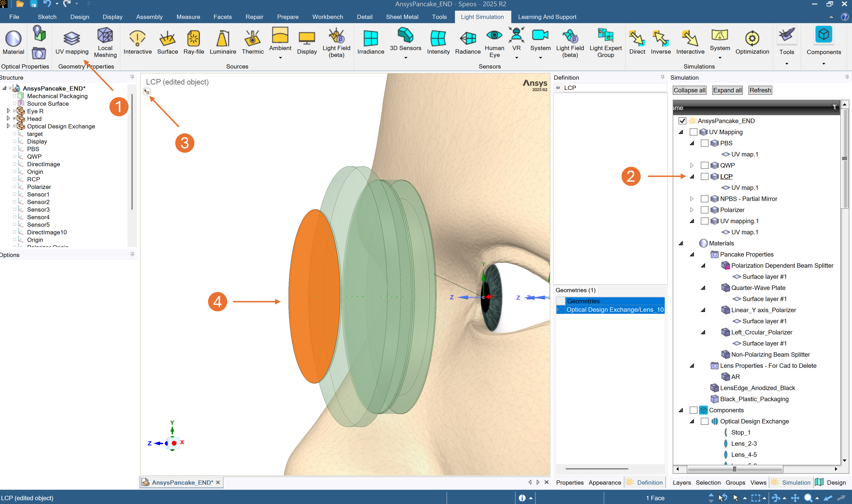
Task: Open the Ambient source dropdown
Action: tap(280, 58)
